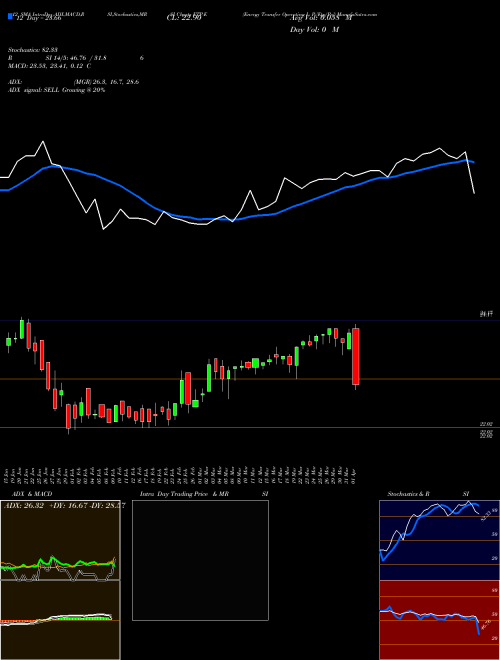
Task: Click the empty Intra Day Trading Price panel
Action: 200,560
